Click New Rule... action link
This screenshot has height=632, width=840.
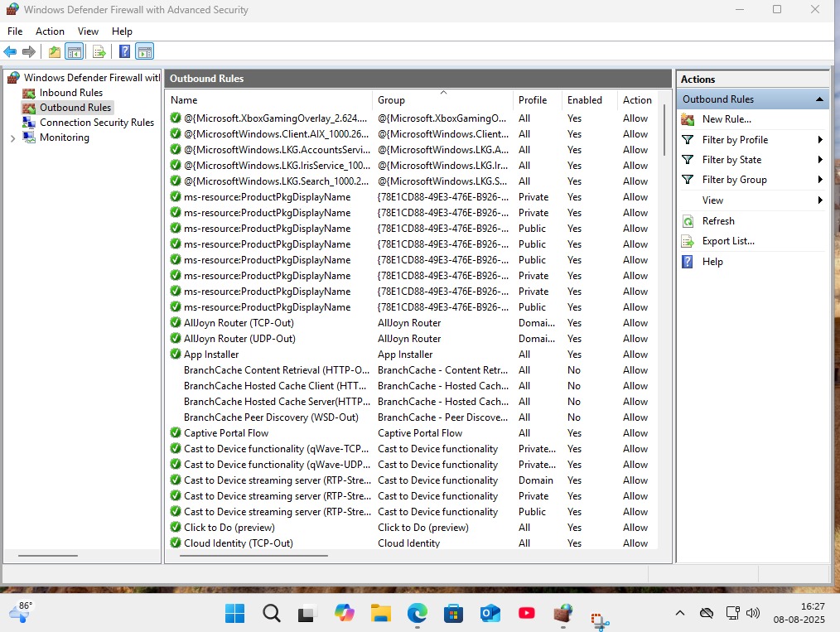click(x=727, y=119)
